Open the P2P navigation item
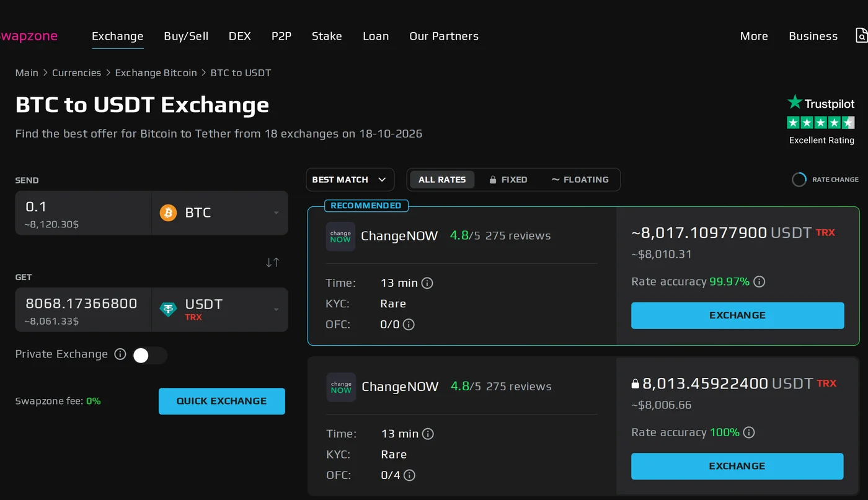Image resolution: width=868 pixels, height=500 pixels. 281,36
